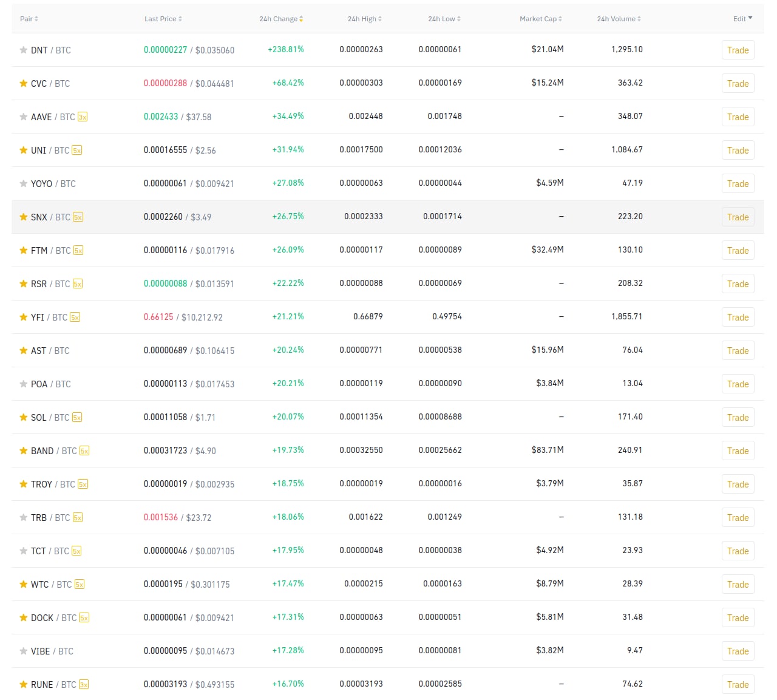Trade the AAVE / BTC pair
777x700 pixels.
(738, 117)
